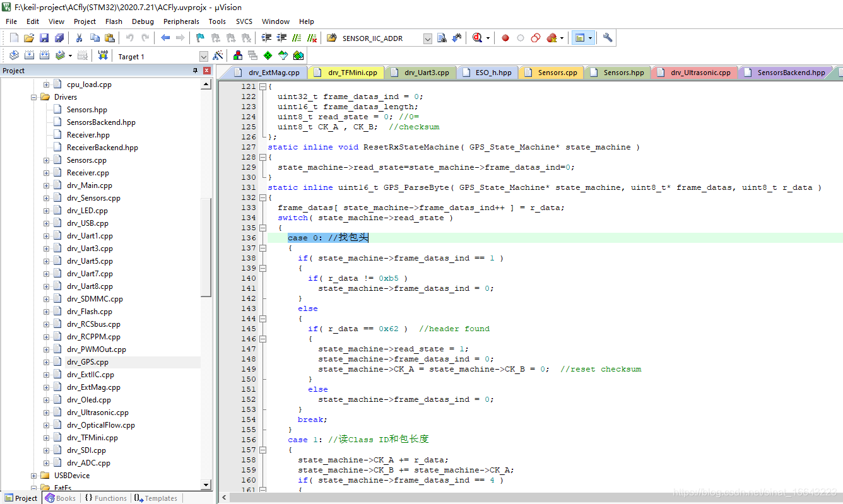
Task: Open Manage Run-Time Environment with the green diamond icon
Action: (x=268, y=56)
